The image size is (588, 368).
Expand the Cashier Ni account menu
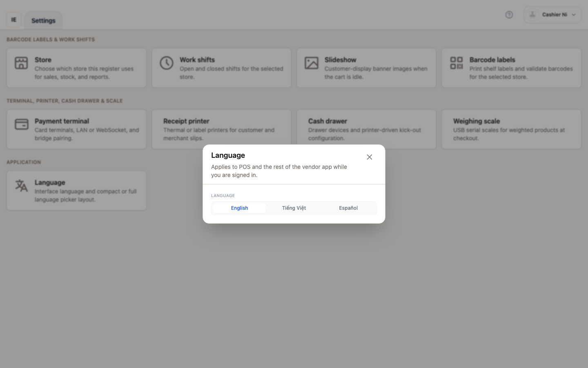pyautogui.click(x=552, y=15)
